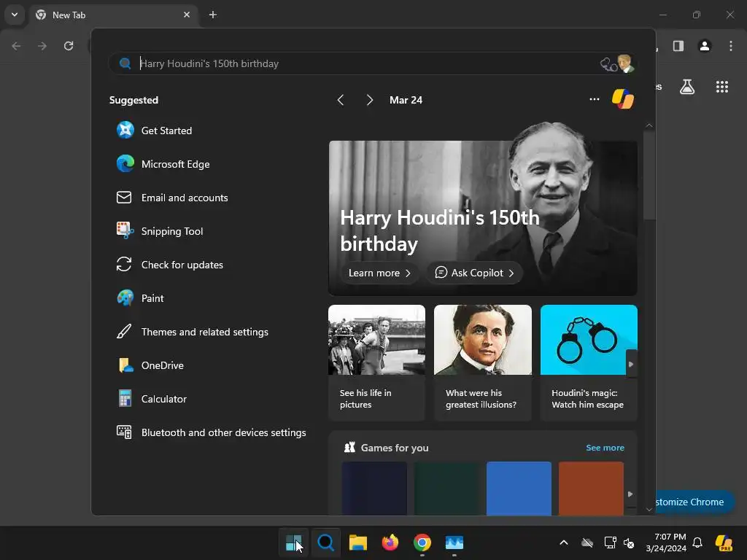The image size is (747, 560).
Task: Open the blue game tile
Action: click(x=519, y=488)
